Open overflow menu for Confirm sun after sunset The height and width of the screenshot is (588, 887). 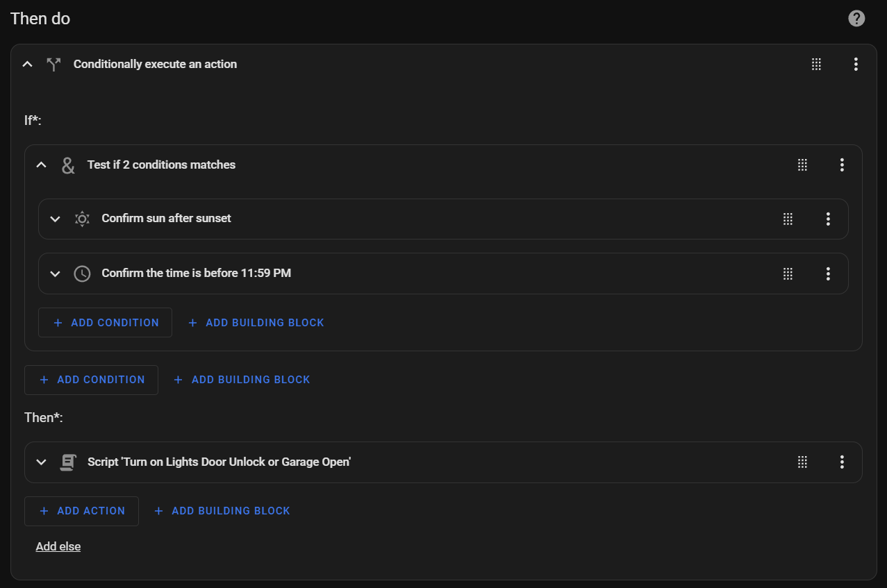tap(828, 219)
